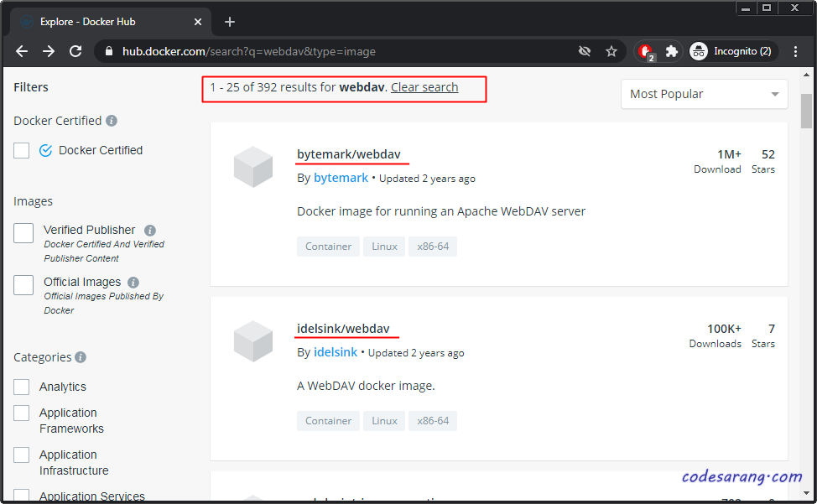Click the 'Images' section heading
Image resolution: width=817 pixels, height=504 pixels.
[33, 201]
